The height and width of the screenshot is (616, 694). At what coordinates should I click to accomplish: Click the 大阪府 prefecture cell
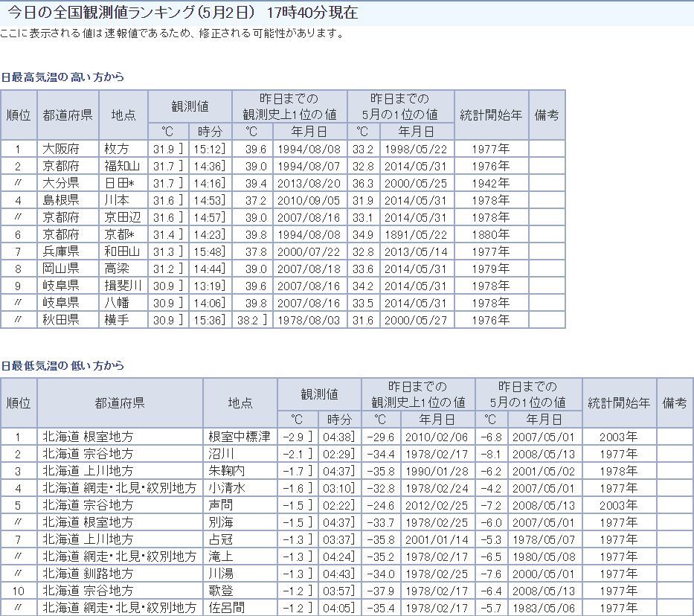point(60,149)
